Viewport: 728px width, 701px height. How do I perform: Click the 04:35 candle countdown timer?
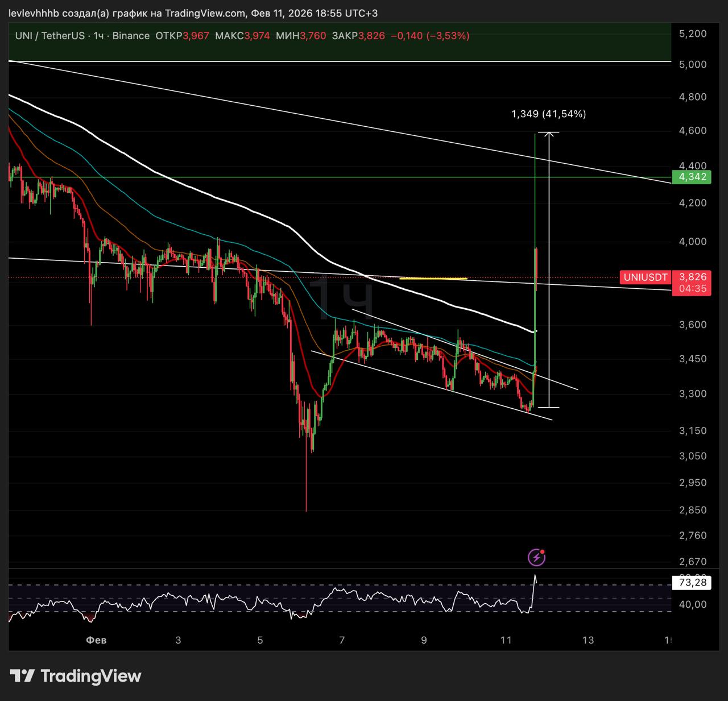692,289
